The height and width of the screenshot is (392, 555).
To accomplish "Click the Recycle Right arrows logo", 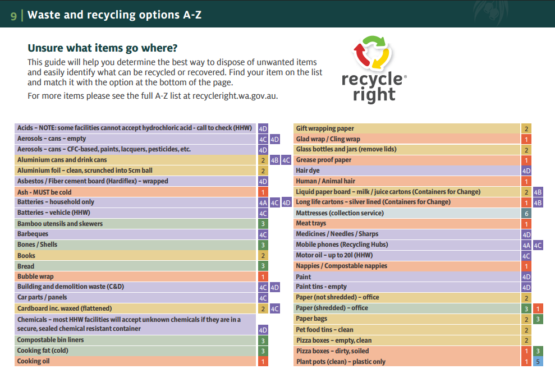I will pyautogui.click(x=372, y=52).
